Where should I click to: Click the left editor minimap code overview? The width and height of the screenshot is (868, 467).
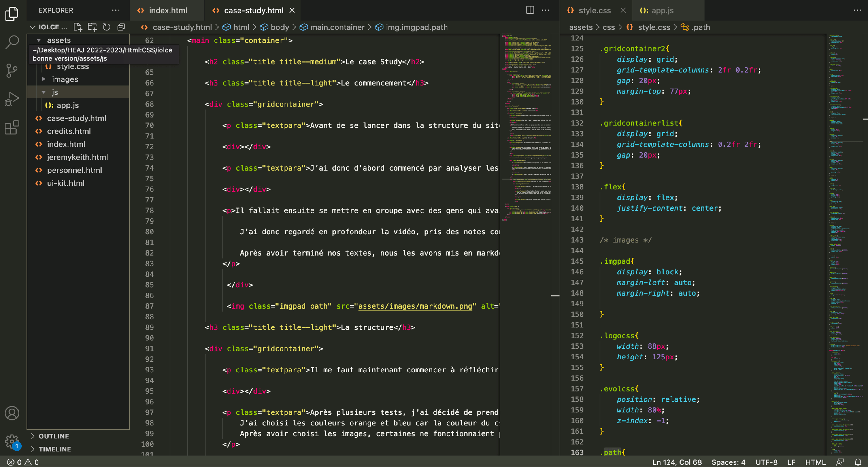[526, 127]
